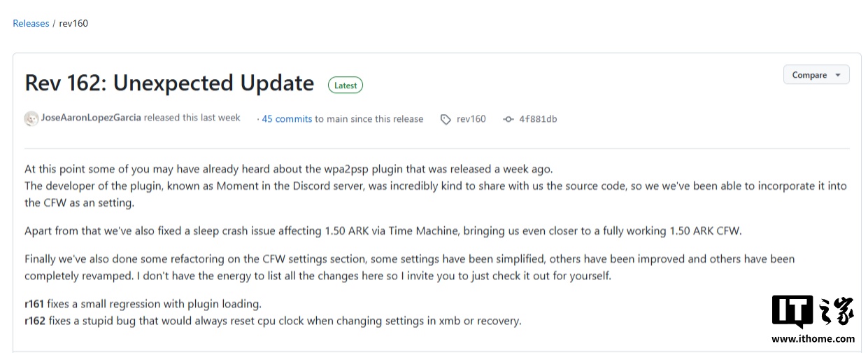The width and height of the screenshot is (868, 353).
Task: Open the rev160 tag link
Action: (x=471, y=119)
